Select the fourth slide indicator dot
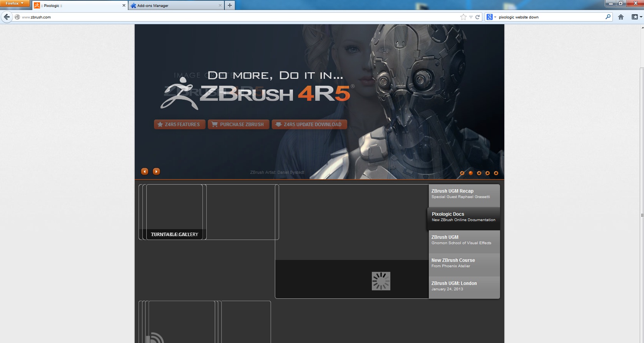 pyautogui.click(x=488, y=173)
